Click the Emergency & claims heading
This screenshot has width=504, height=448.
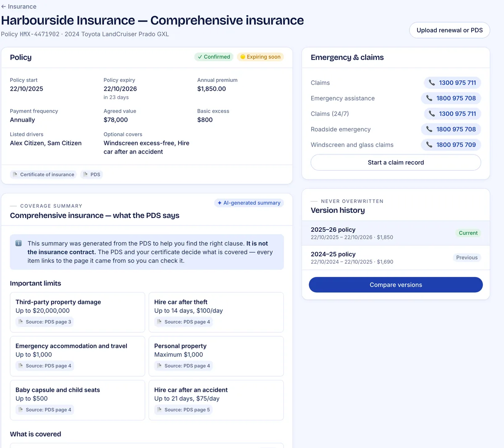(347, 58)
